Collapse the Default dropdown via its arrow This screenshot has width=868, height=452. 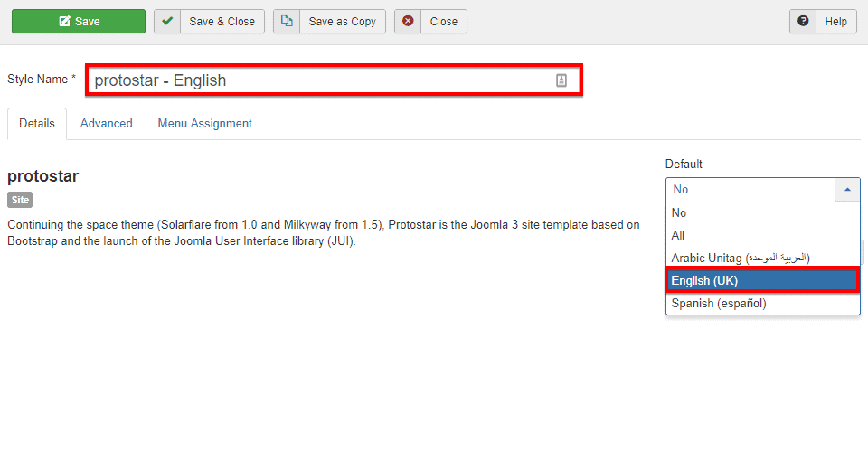(x=847, y=190)
